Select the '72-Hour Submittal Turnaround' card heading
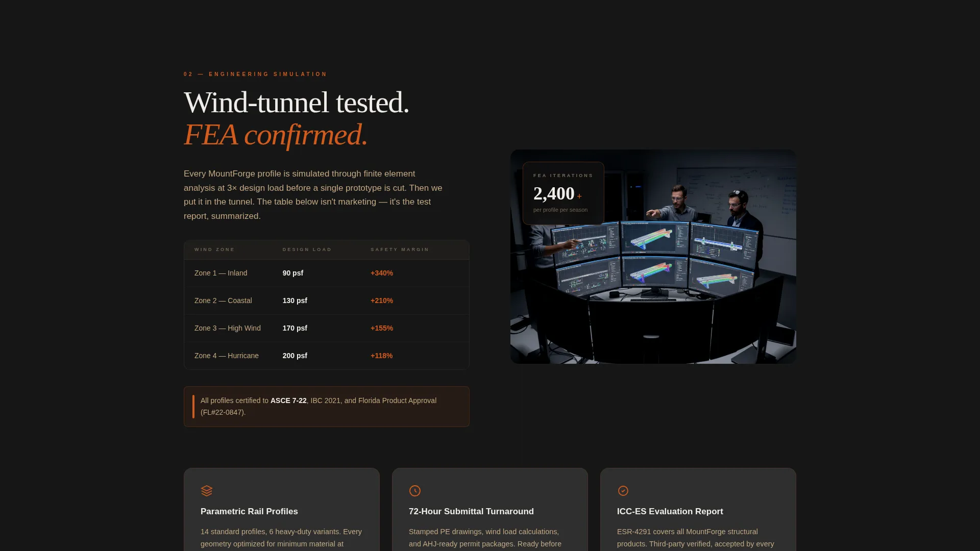Image resolution: width=980 pixels, height=551 pixels. click(x=471, y=511)
